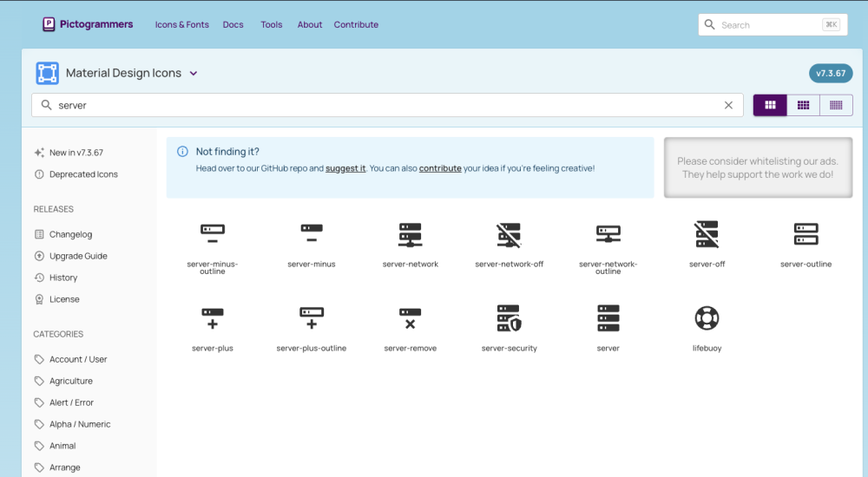Filter by Animal category
The height and width of the screenshot is (477, 868).
pos(56,446)
